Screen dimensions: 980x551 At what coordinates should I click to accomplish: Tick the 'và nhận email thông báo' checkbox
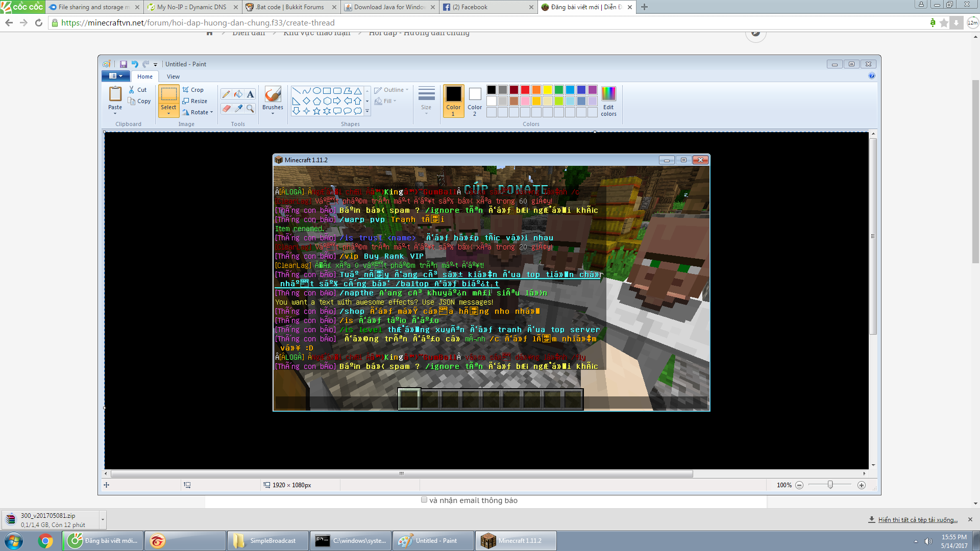click(x=424, y=500)
